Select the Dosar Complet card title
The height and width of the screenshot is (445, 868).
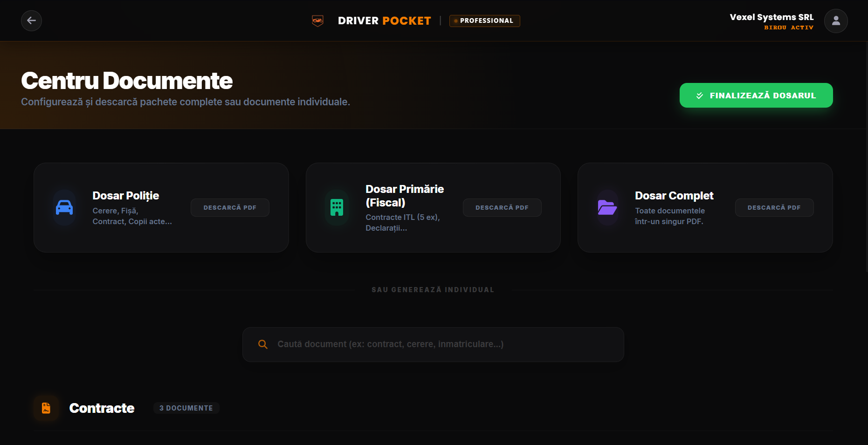pos(674,196)
